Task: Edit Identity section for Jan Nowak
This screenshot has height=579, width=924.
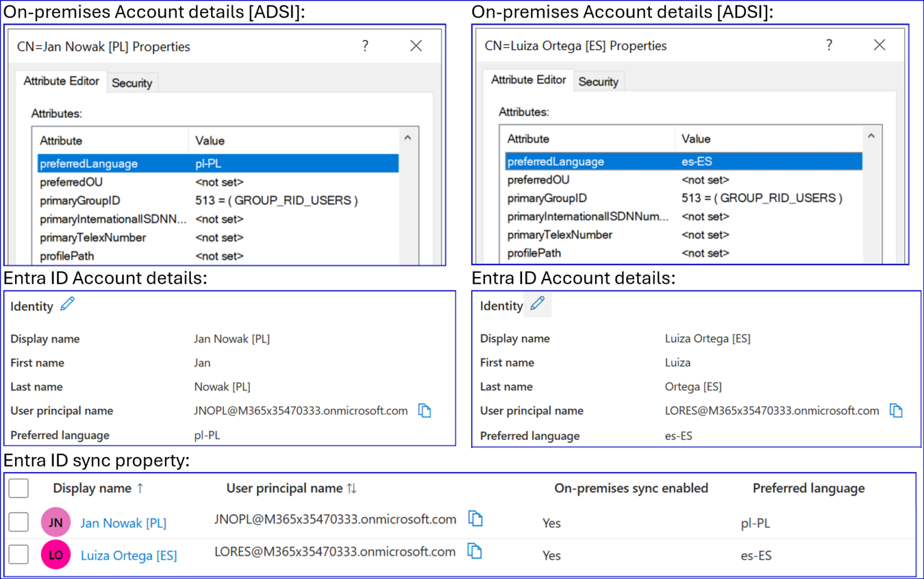Action: (67, 304)
